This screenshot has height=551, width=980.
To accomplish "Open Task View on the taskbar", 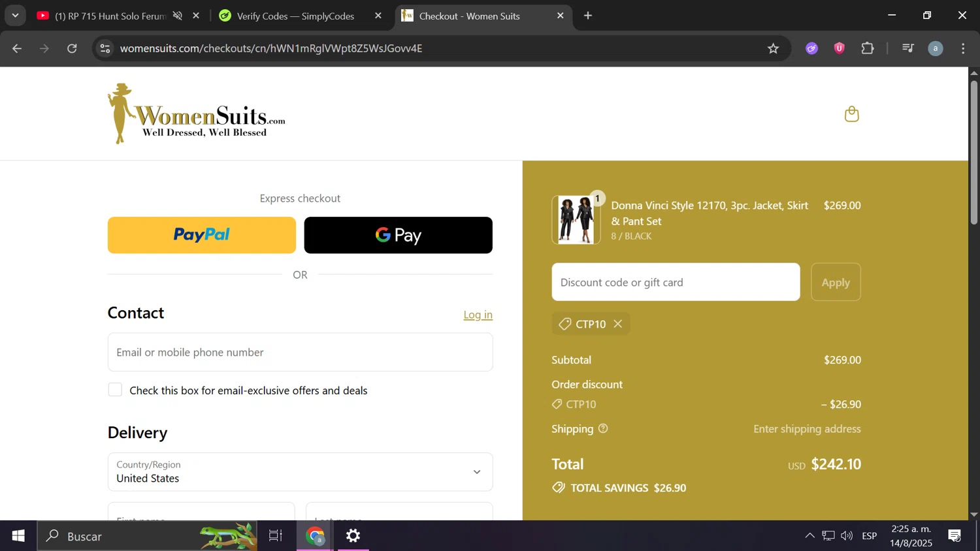I will (276, 536).
